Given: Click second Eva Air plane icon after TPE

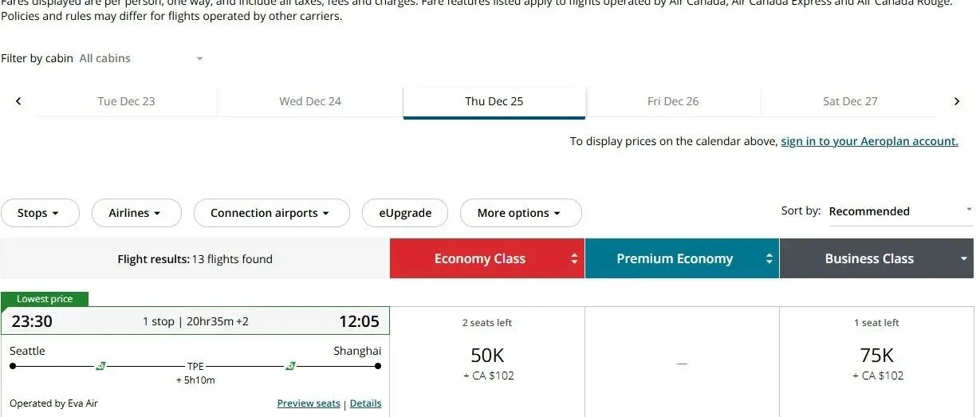Looking at the screenshot, I should click(290, 367).
